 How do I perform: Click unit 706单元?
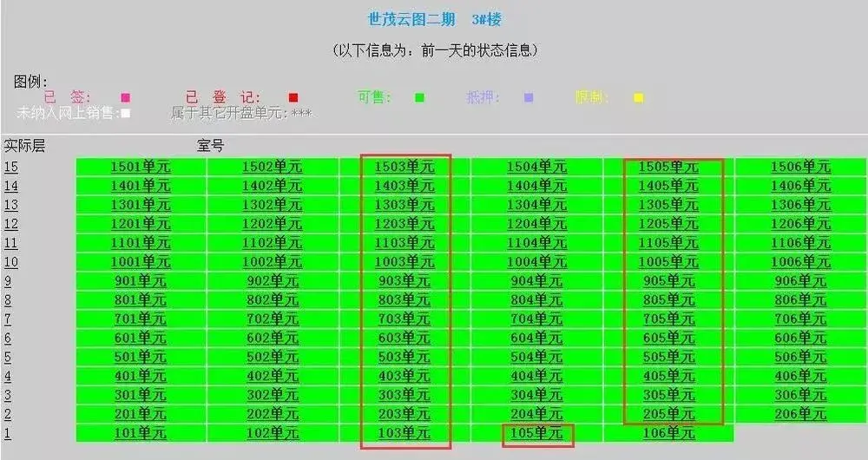click(801, 319)
